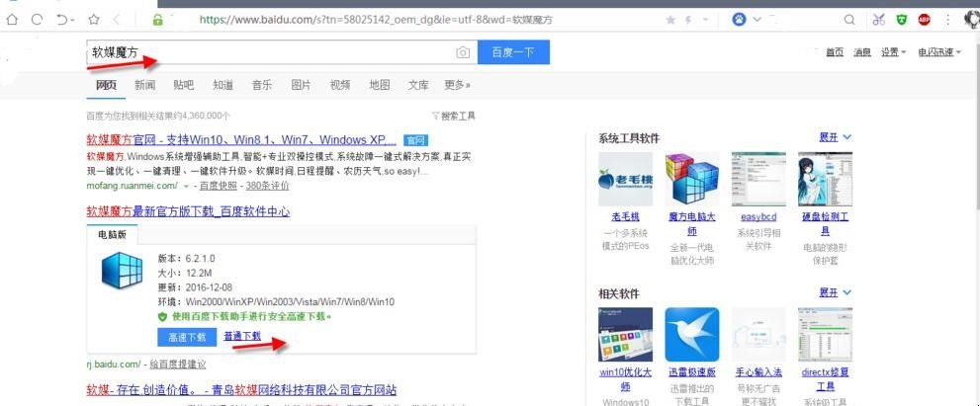Expand the search engine selector chevron

(757, 20)
